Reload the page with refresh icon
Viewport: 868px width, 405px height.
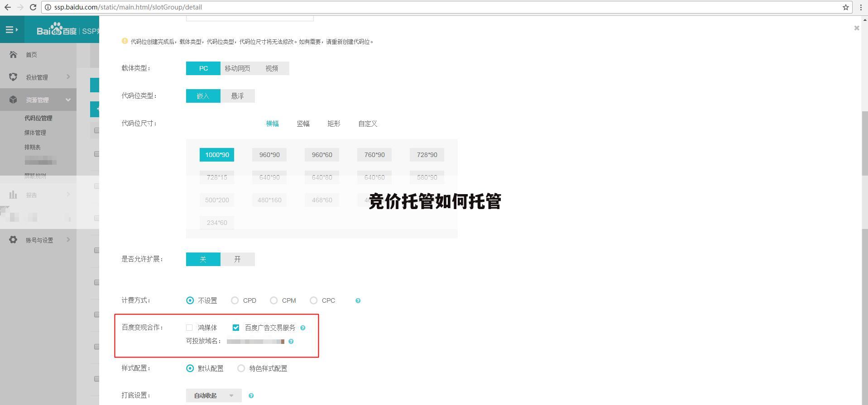point(33,7)
